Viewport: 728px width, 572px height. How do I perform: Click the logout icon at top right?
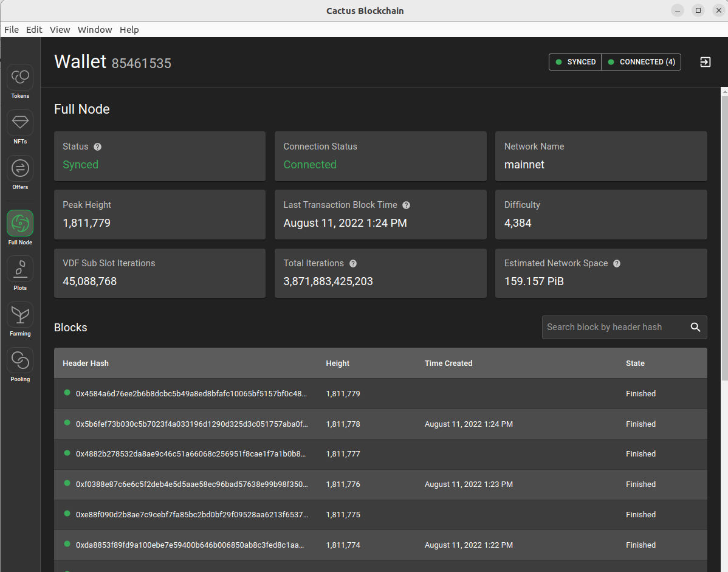705,62
